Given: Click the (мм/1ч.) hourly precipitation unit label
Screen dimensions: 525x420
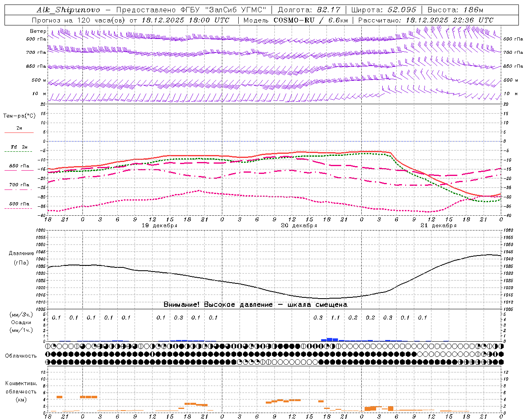Looking at the screenshot, I should 21,330.
